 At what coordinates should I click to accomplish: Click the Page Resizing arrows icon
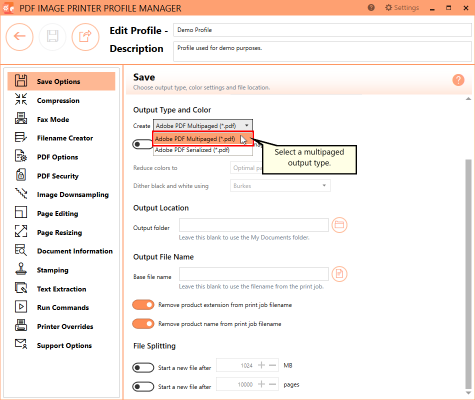(x=21, y=231)
